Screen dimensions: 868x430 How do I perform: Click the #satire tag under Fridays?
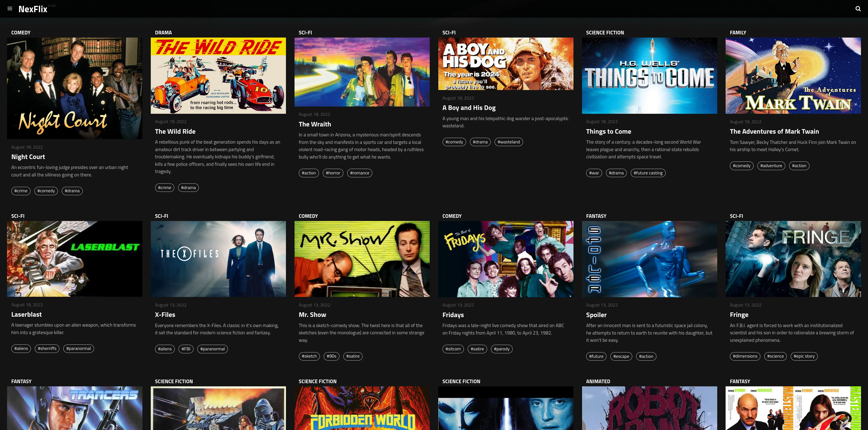pos(477,349)
